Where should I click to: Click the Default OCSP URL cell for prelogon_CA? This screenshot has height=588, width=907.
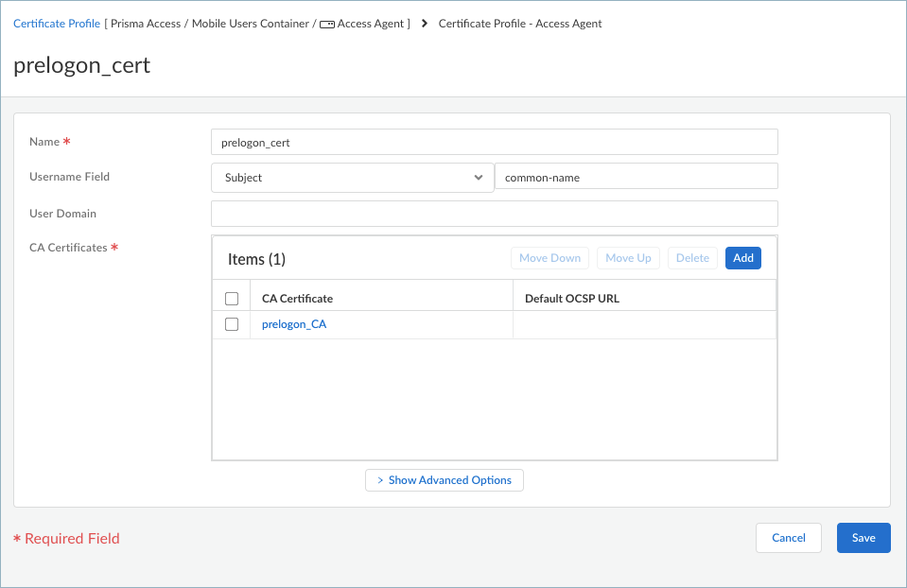pyautogui.click(x=643, y=324)
